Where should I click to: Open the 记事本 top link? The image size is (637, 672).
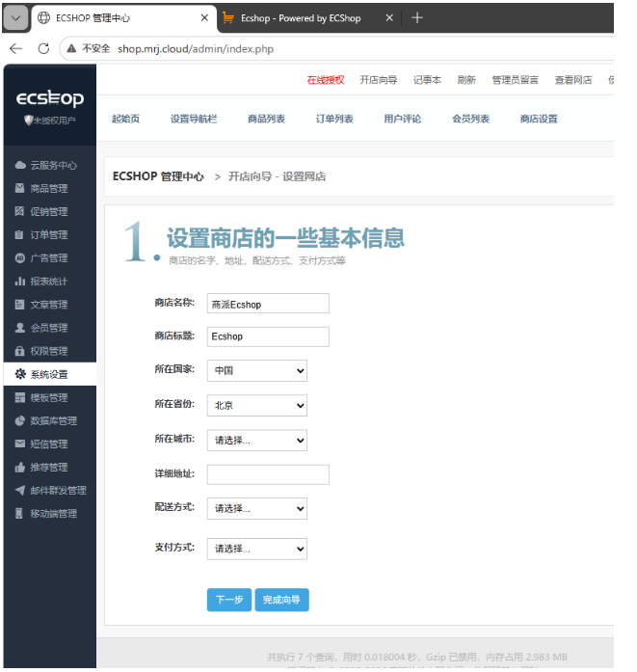[x=427, y=80]
